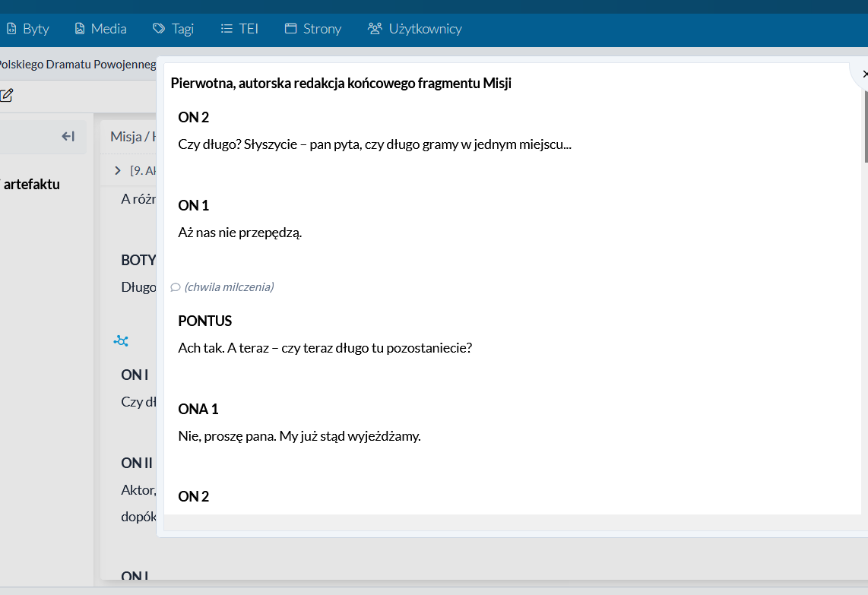This screenshot has height=595, width=868.
Task: Click the blue network graph icon
Action: click(121, 341)
